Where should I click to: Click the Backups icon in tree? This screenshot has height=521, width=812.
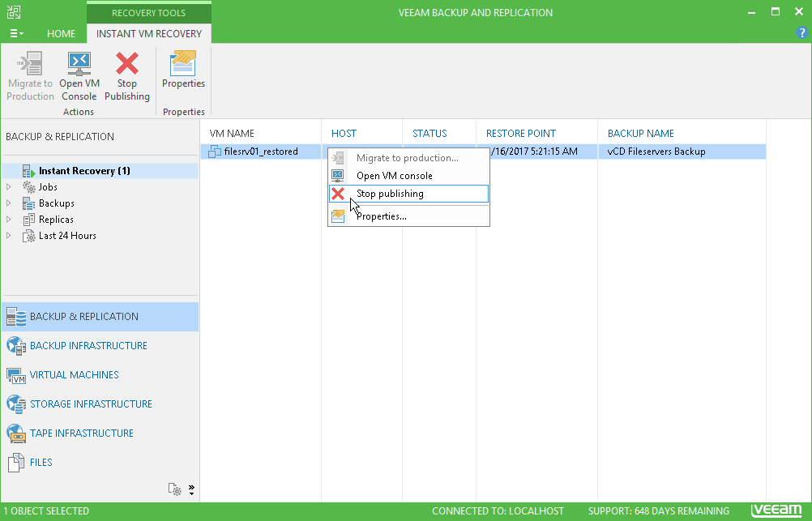click(29, 203)
